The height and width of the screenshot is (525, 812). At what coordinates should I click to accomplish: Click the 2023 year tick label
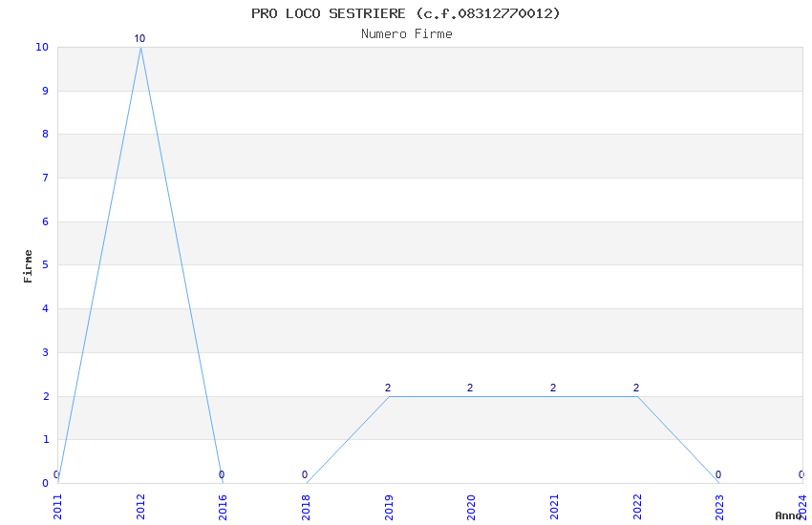coord(718,507)
